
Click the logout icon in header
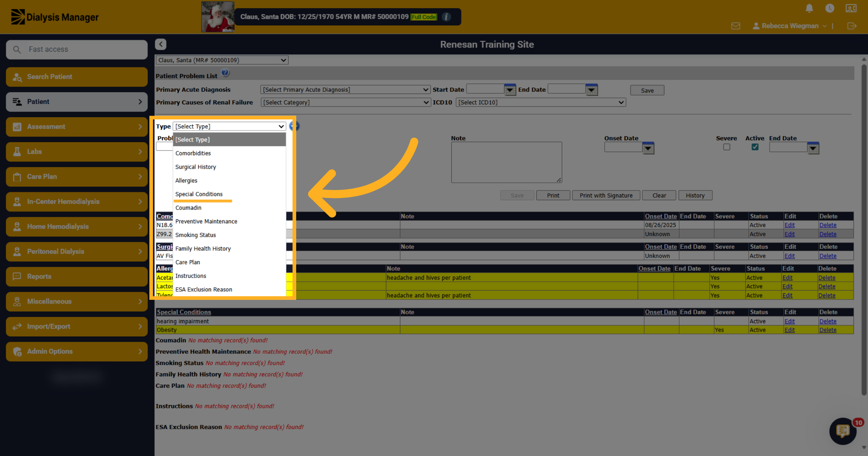pyautogui.click(x=852, y=26)
